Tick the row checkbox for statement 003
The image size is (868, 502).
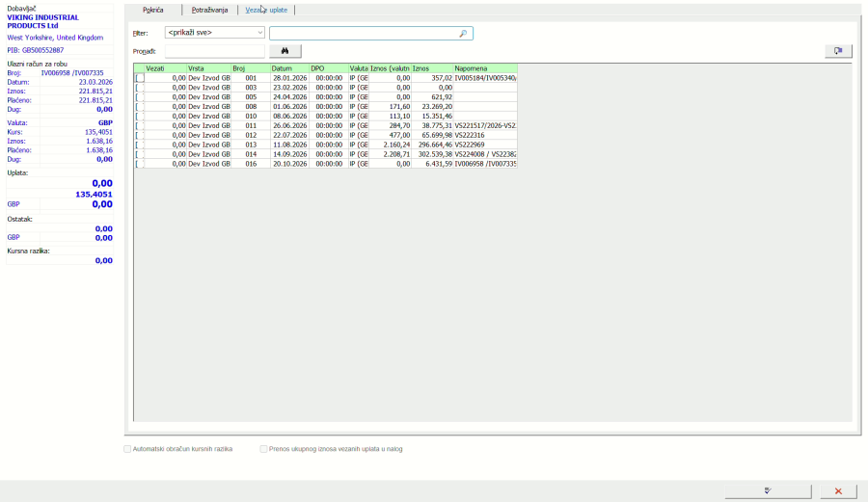140,88
